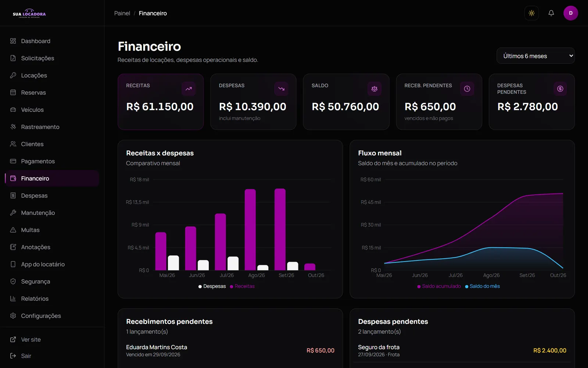Screen dimensions: 588x368
Task: Click the R$ 2.400,00 expense amount
Action: [x=550, y=351]
